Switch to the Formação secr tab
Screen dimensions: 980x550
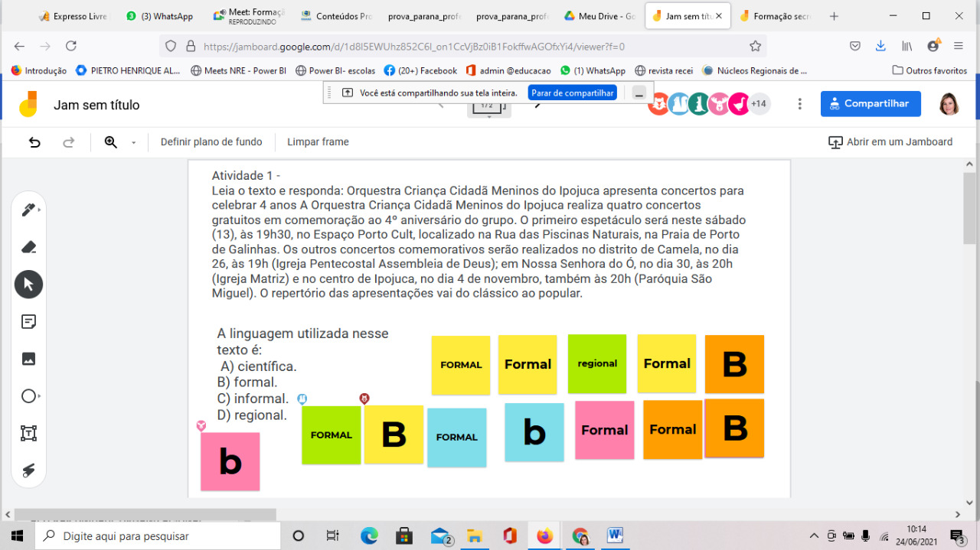point(775,16)
